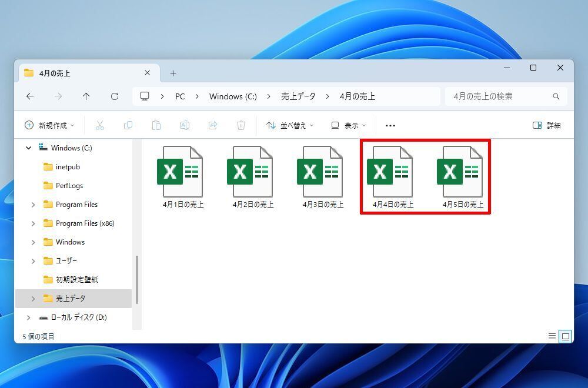
Task: Switch to details list view in status bar
Action: 552,336
